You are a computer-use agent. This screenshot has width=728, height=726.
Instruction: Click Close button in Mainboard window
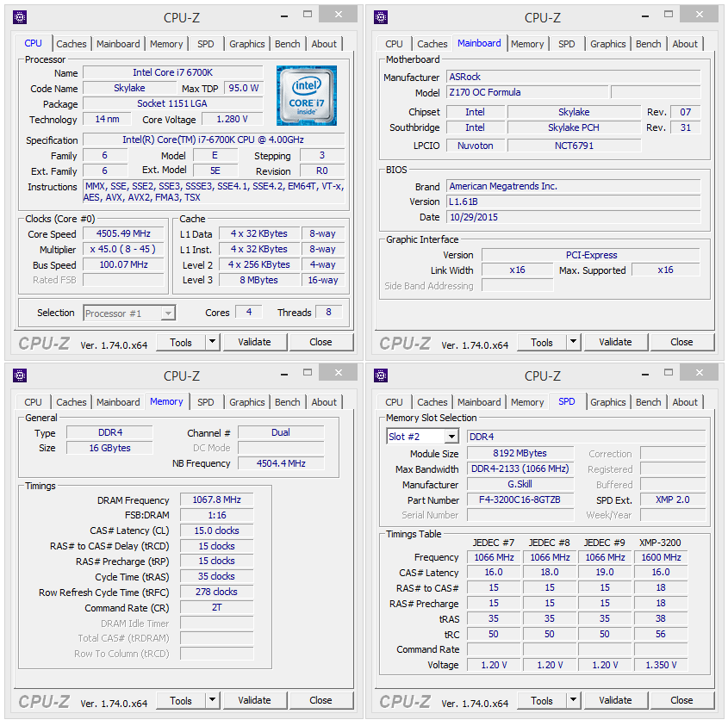pyautogui.click(x=681, y=342)
